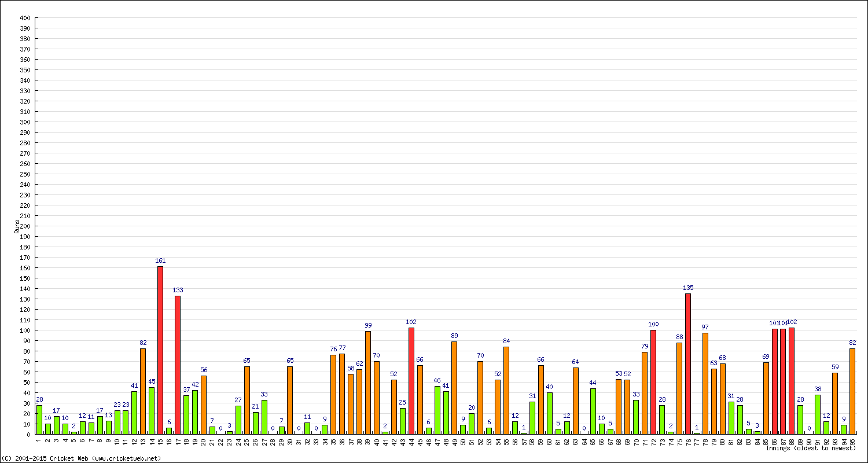
Task: Click the 42 value label
Action: [x=195, y=384]
